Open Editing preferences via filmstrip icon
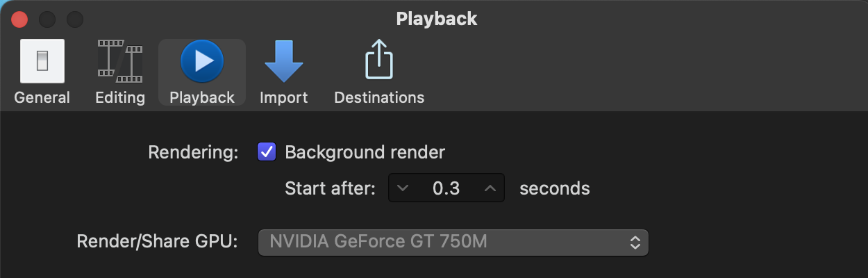This screenshot has width=868, height=278. (x=120, y=61)
